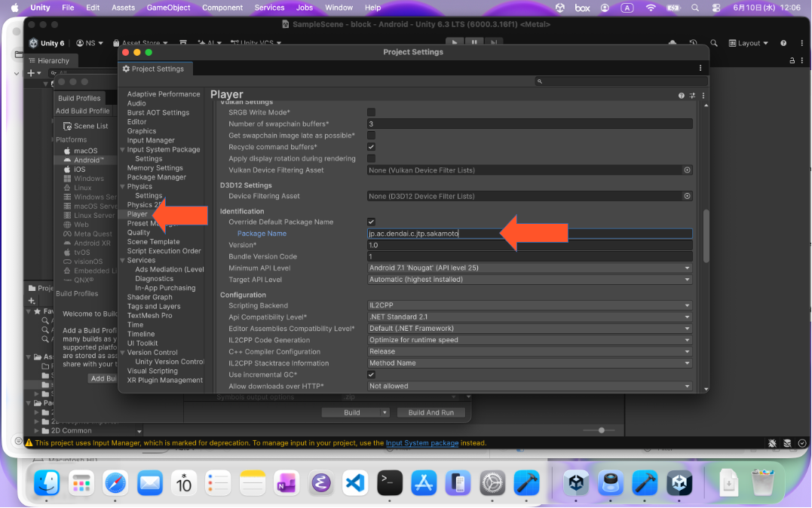Collapse Input System Package sidebar group
The width and height of the screenshot is (812, 508).
pos(123,150)
